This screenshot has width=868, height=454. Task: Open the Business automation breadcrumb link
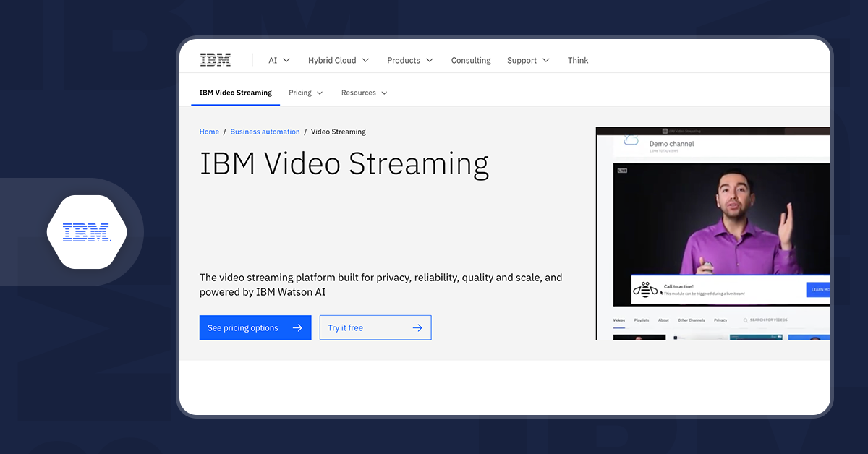[x=265, y=132]
